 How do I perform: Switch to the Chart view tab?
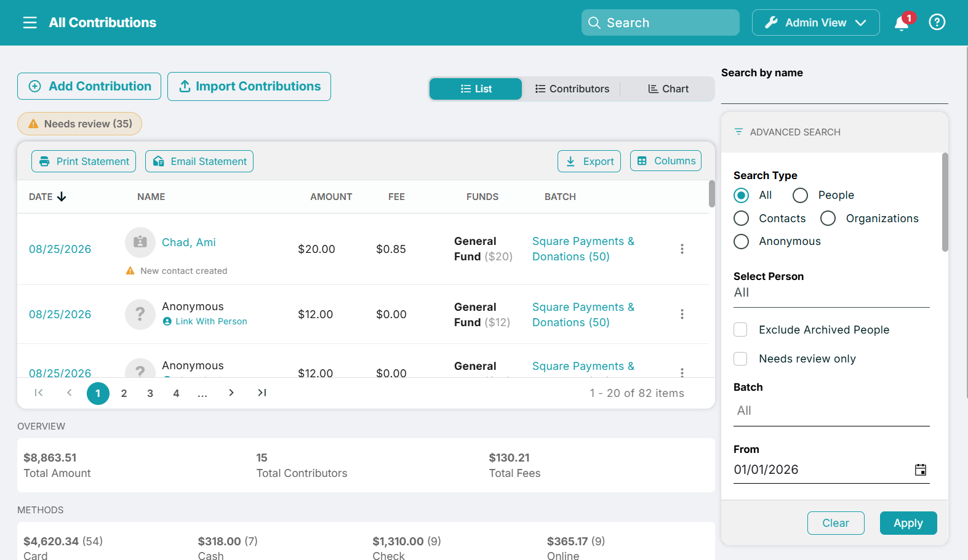[668, 89]
